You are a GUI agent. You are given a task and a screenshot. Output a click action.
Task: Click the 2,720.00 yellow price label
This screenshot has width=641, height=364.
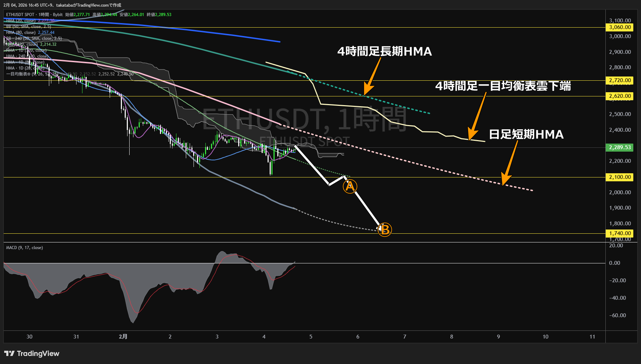point(620,80)
